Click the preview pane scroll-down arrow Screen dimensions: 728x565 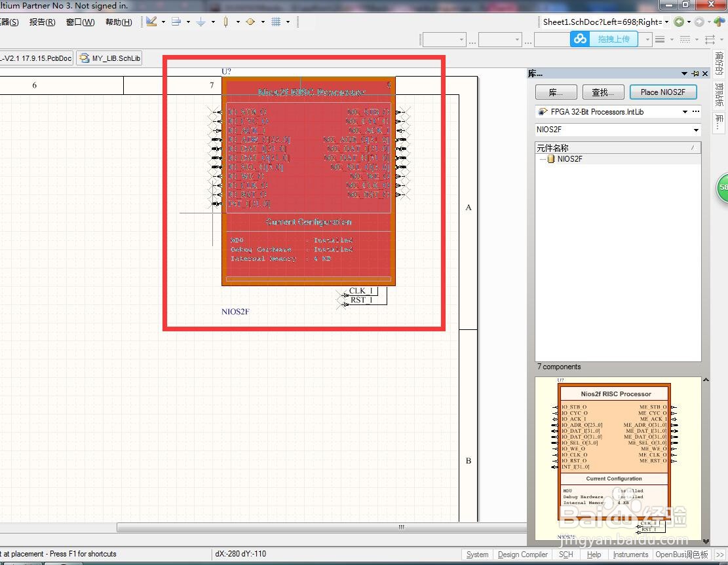click(x=706, y=541)
